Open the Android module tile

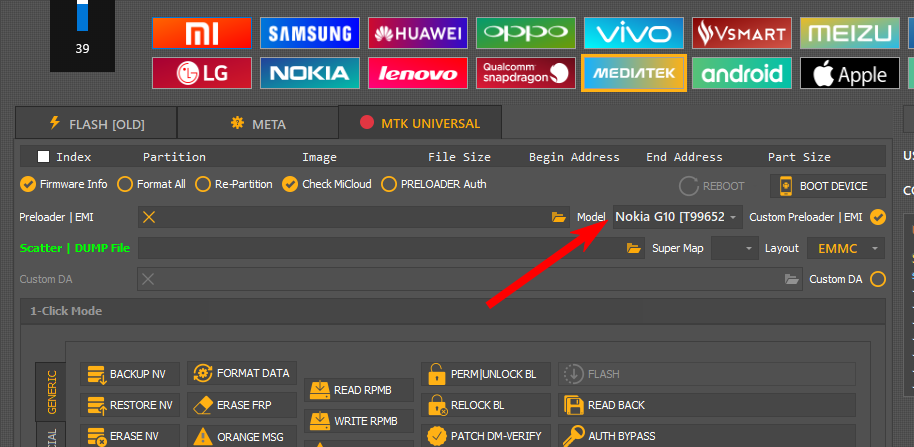click(741, 73)
